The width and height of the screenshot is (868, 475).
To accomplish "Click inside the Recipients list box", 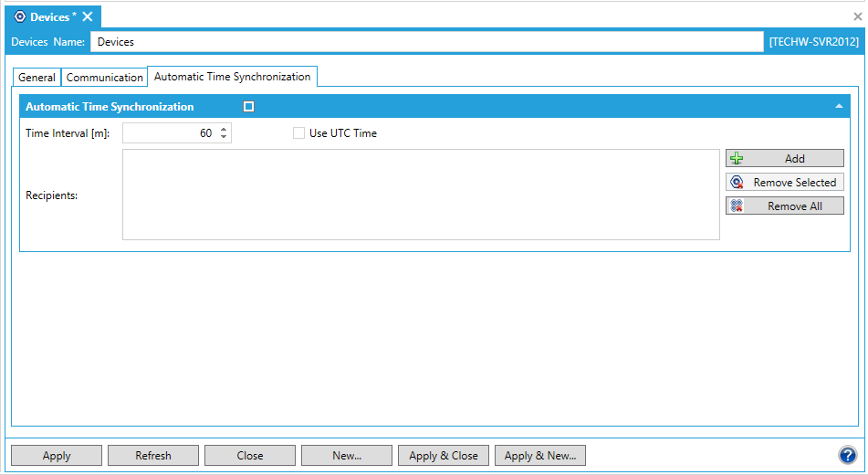I will (421, 195).
